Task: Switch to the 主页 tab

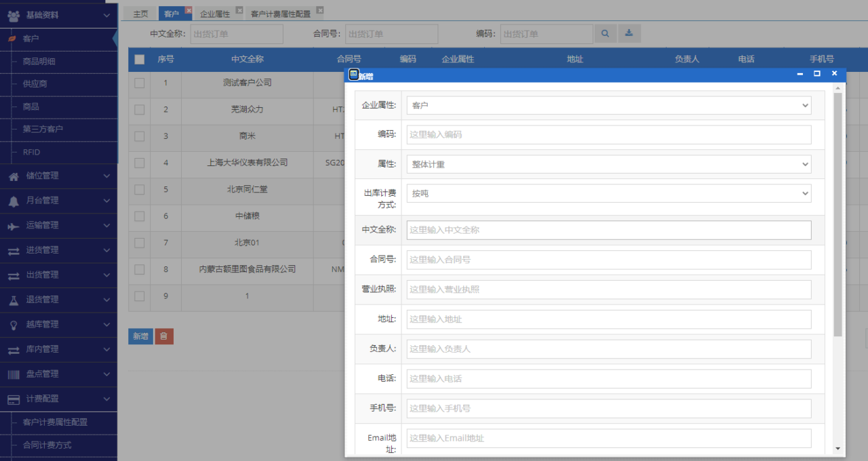Action: [x=140, y=14]
